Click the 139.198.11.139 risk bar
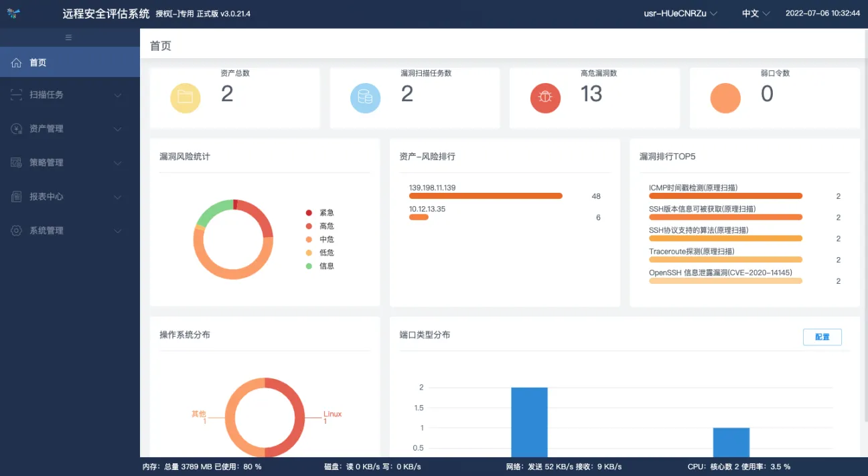The width and height of the screenshot is (868, 476). pos(486,196)
